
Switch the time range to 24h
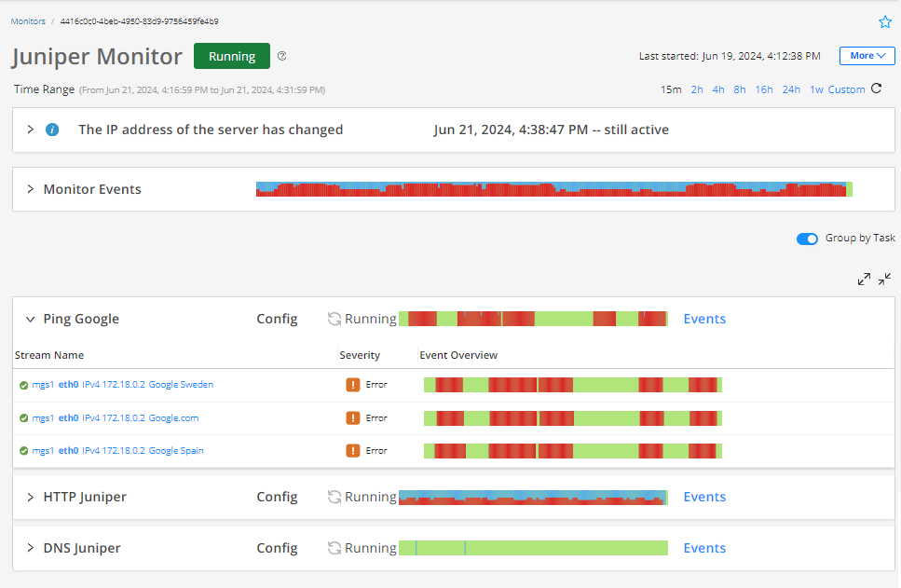(x=791, y=89)
